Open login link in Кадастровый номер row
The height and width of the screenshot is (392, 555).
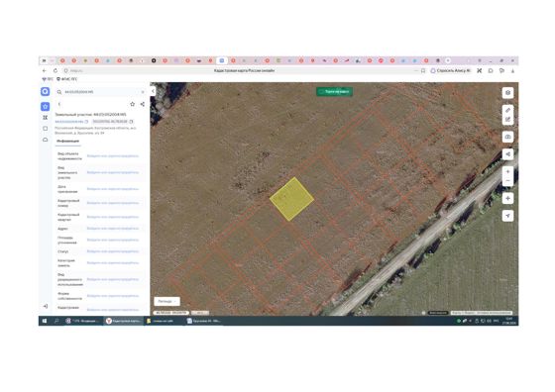point(113,203)
